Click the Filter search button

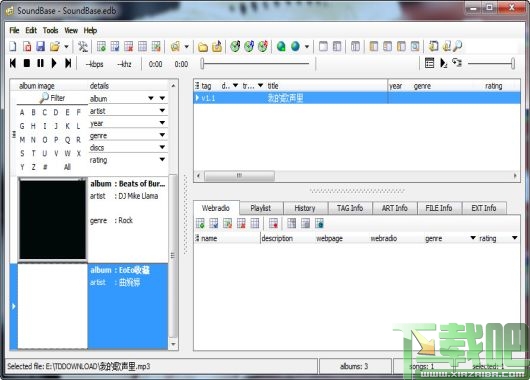pyautogui.click(x=52, y=98)
